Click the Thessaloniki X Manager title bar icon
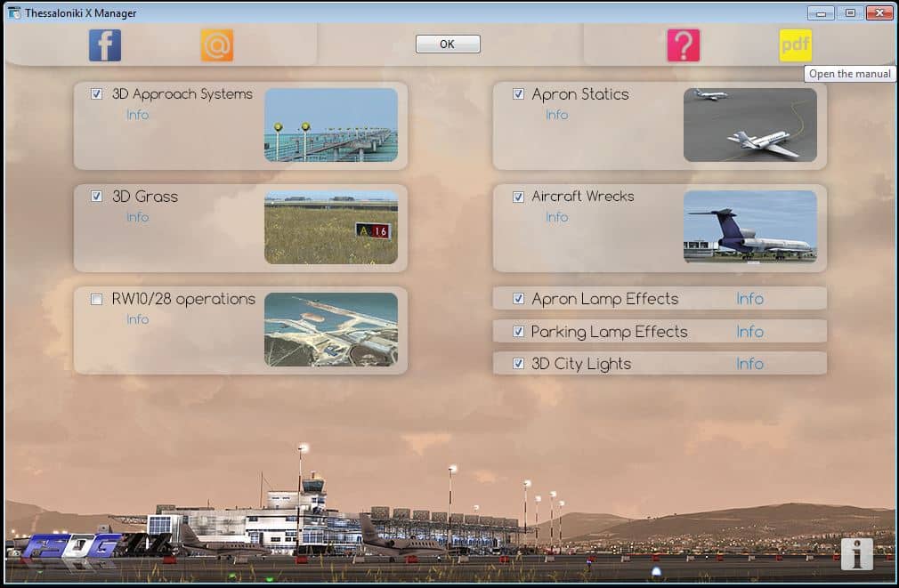 (x=14, y=12)
